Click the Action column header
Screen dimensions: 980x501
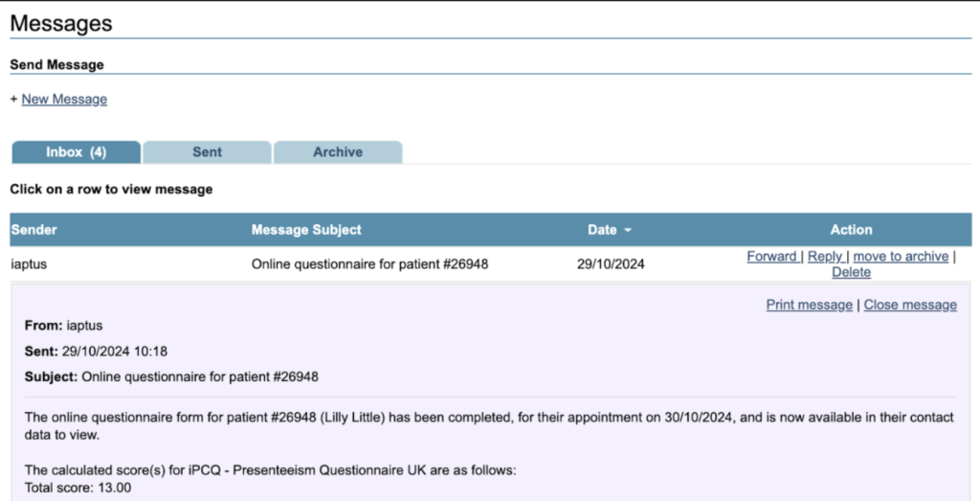click(x=851, y=230)
